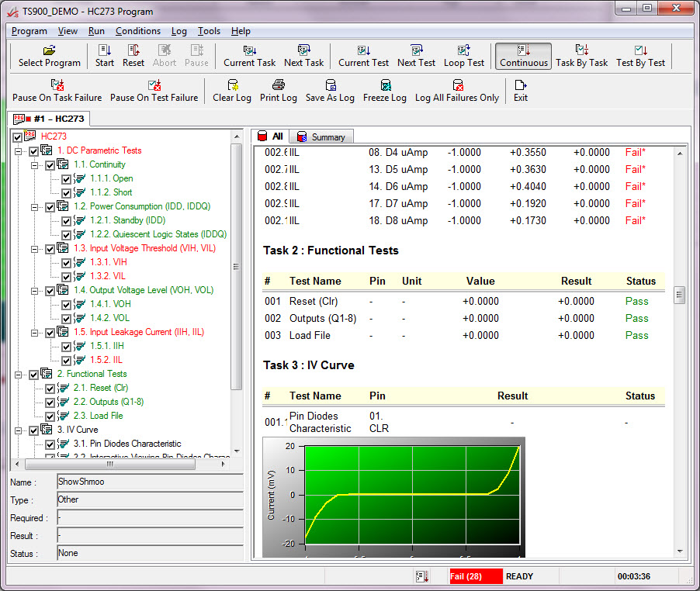The width and height of the screenshot is (700, 591).
Task: Collapse the 1.1. Continuity tree node
Action: [35, 164]
